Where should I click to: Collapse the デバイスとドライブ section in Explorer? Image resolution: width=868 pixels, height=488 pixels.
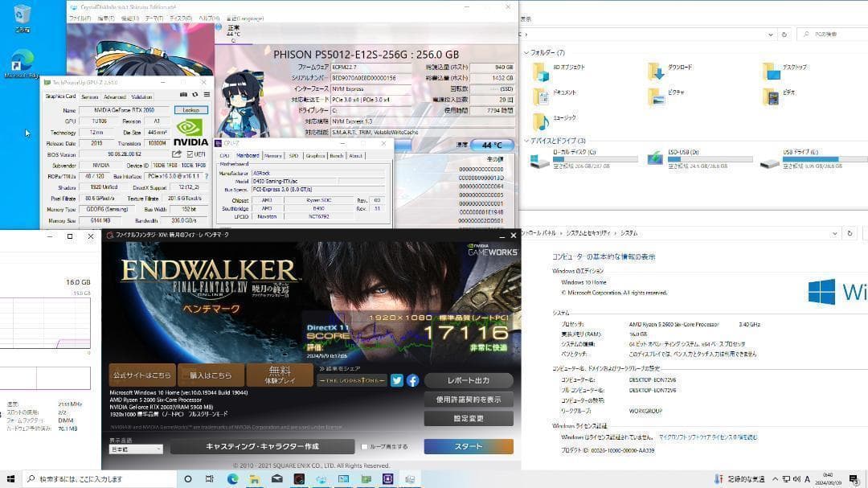tap(526, 139)
